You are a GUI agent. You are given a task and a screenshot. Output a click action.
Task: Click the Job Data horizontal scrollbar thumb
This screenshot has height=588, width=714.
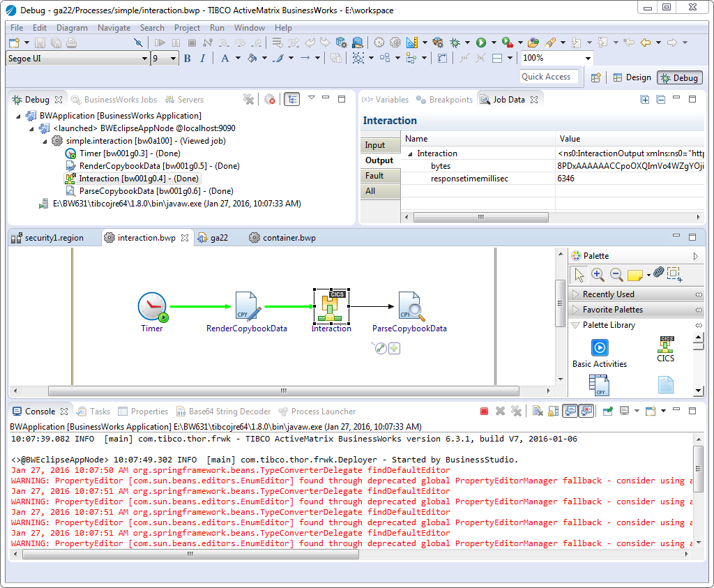[480, 217]
